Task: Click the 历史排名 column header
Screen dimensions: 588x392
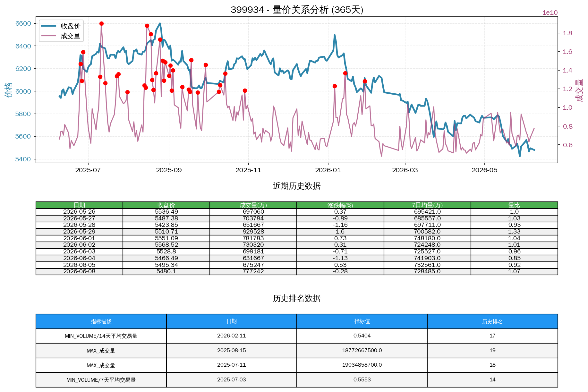Action: click(492, 321)
